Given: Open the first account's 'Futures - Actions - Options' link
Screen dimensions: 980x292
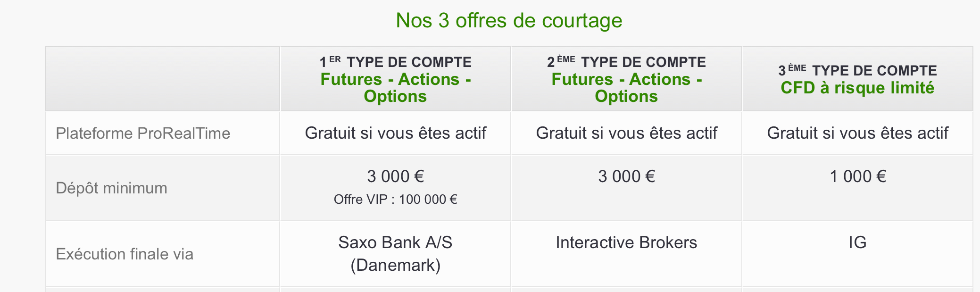Looking at the screenshot, I should [x=395, y=88].
